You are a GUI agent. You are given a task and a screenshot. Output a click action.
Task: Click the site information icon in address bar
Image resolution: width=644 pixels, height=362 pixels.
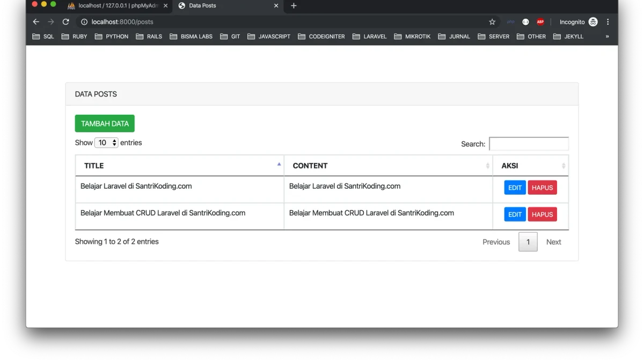point(84,22)
